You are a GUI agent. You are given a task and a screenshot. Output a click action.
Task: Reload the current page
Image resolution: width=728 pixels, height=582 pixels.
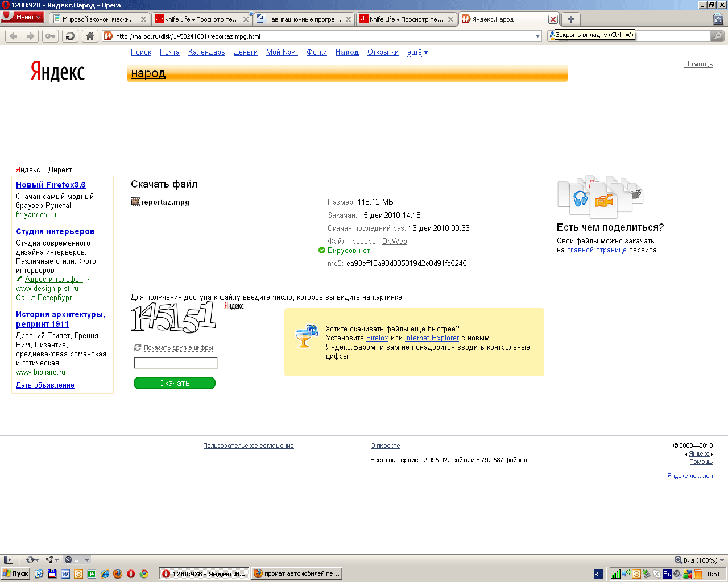70,36
